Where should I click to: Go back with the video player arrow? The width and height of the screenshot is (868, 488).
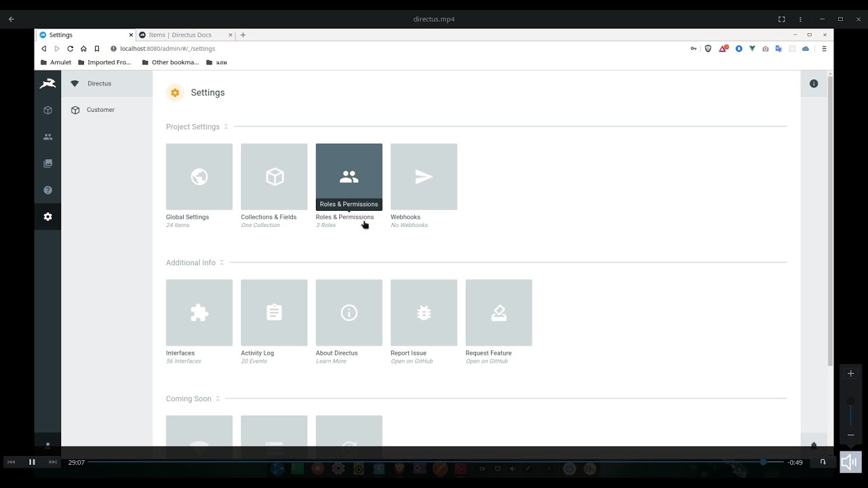tap(11, 19)
